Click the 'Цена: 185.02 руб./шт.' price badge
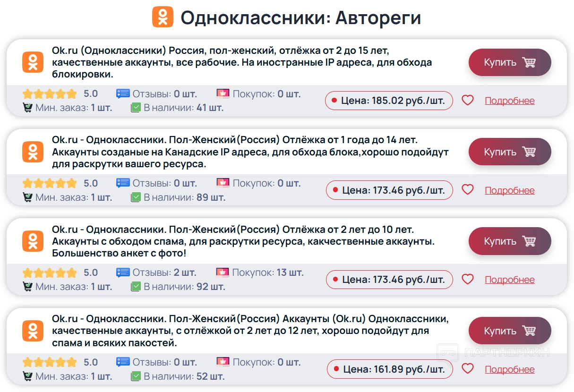The height and width of the screenshot is (392, 574). coord(389,101)
